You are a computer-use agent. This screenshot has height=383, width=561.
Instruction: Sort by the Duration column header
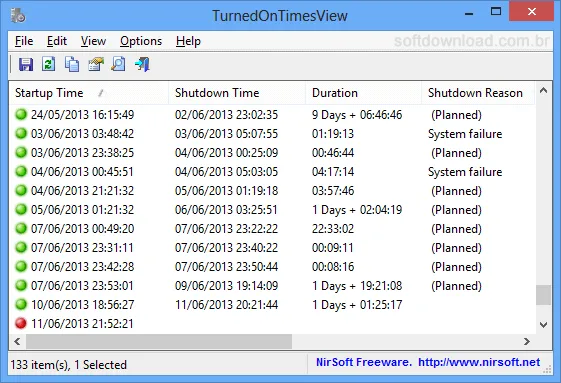364,93
